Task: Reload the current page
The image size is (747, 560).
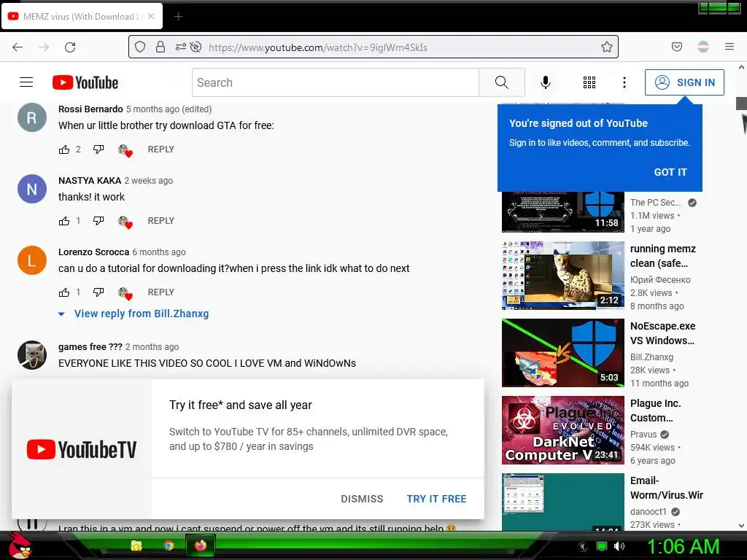Action: tap(70, 47)
